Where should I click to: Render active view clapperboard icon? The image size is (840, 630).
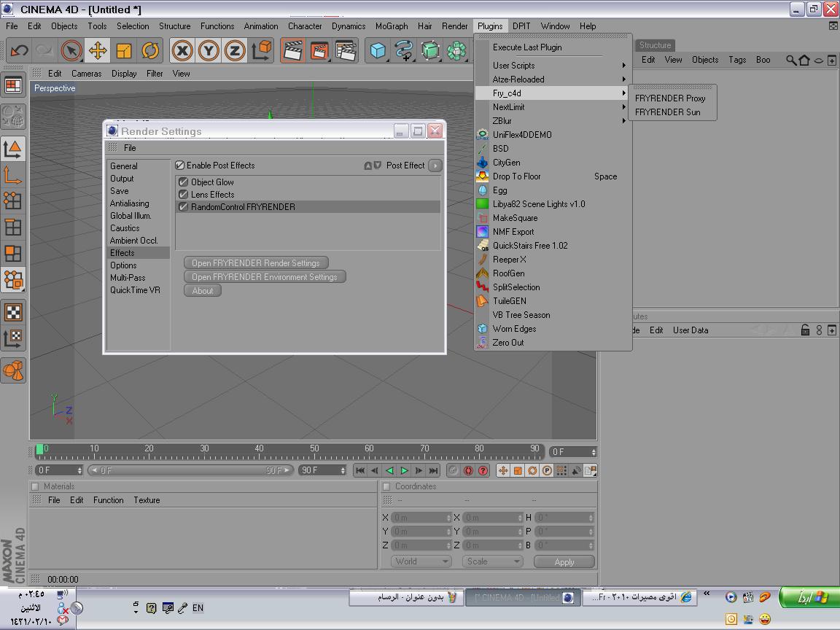coord(292,51)
